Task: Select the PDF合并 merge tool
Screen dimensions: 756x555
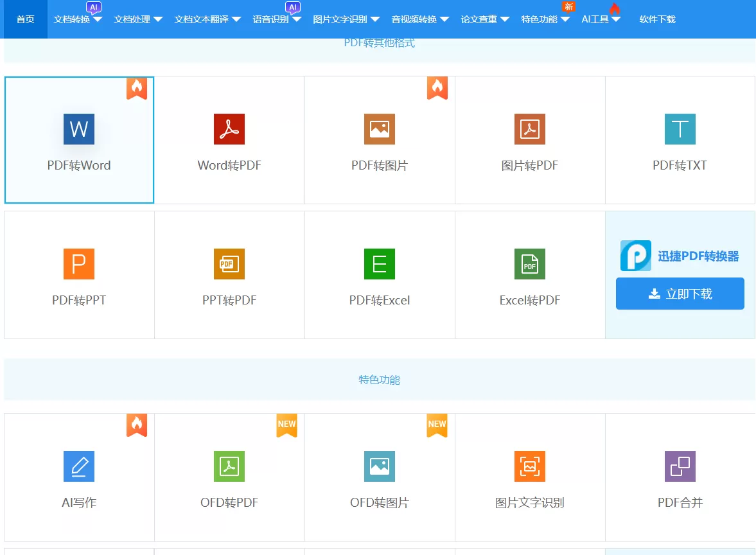Action: [680, 477]
